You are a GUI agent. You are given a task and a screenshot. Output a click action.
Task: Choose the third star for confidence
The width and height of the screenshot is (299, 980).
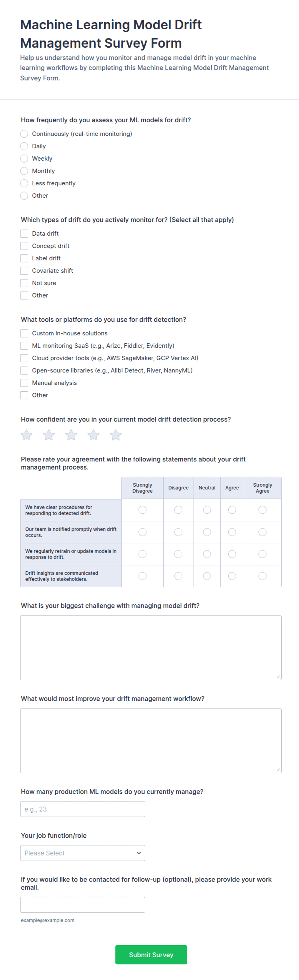point(71,435)
